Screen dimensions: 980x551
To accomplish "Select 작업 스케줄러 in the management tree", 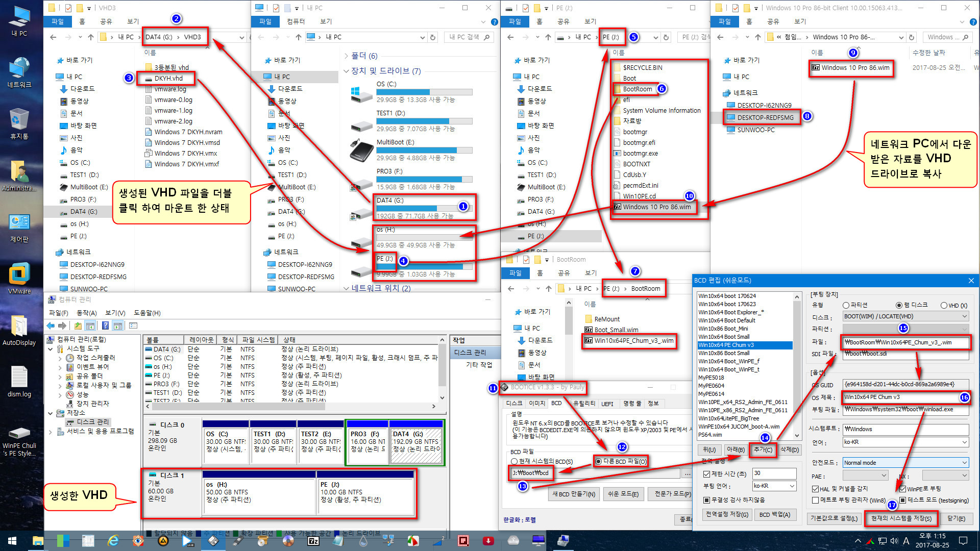I will tap(95, 358).
